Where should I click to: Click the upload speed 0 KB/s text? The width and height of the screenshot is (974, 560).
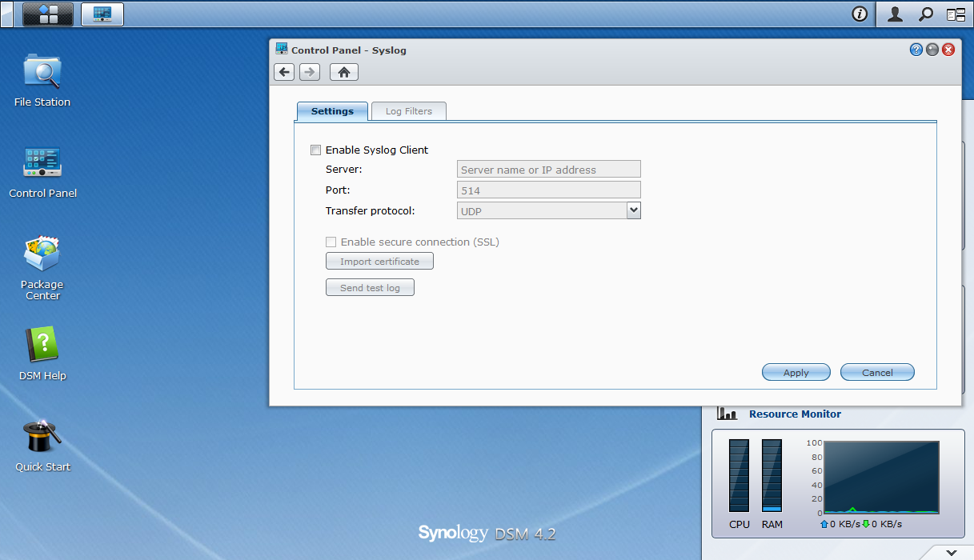(845, 524)
